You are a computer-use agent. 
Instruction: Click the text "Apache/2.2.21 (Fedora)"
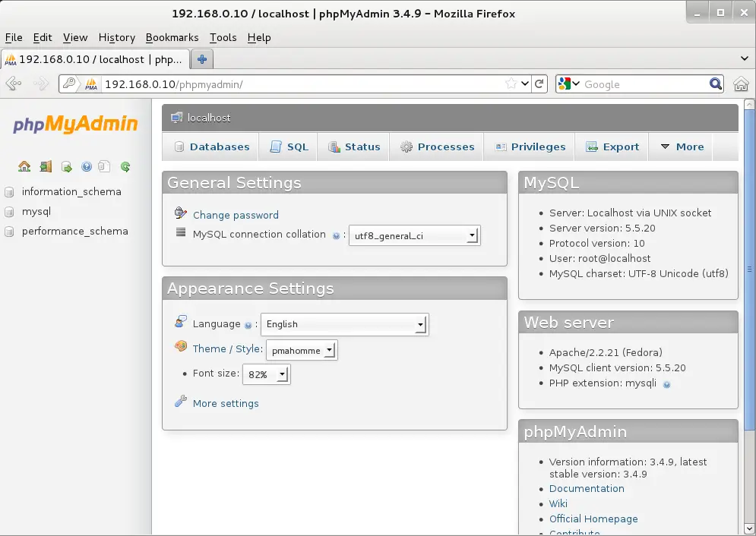click(x=606, y=352)
